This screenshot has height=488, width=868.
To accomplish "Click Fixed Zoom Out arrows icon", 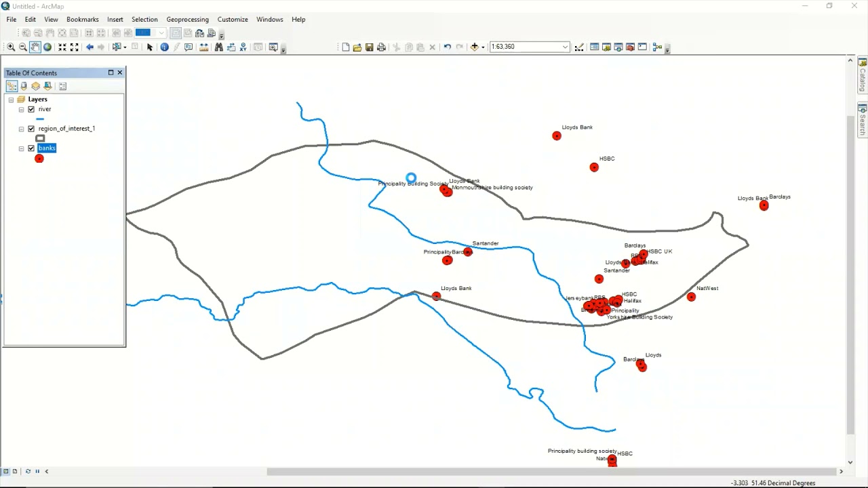I will pyautogui.click(x=74, y=47).
